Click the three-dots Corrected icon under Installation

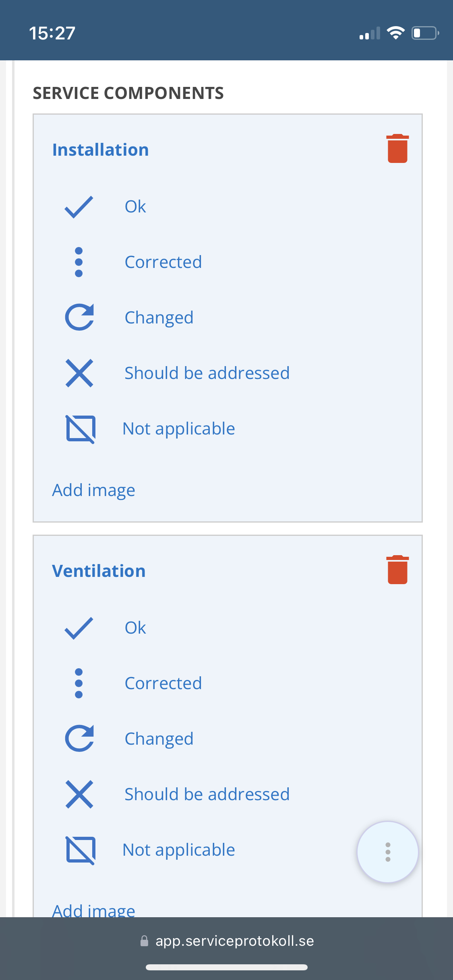click(x=79, y=262)
